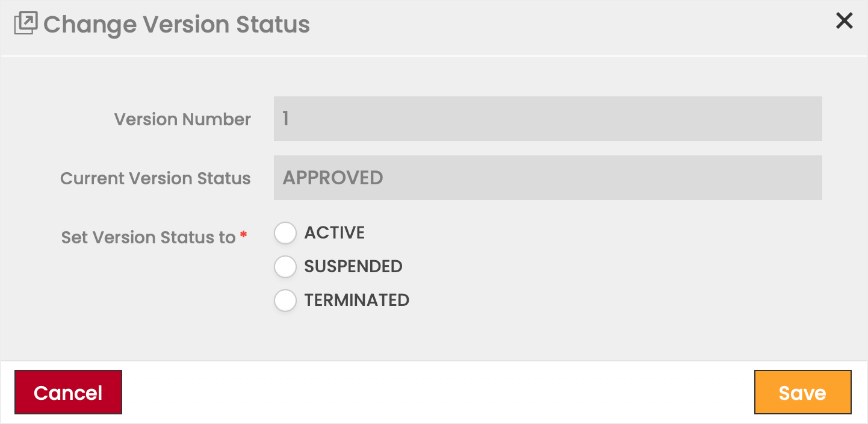
Task: Pick the TERMINATED radio button
Action: coord(285,301)
